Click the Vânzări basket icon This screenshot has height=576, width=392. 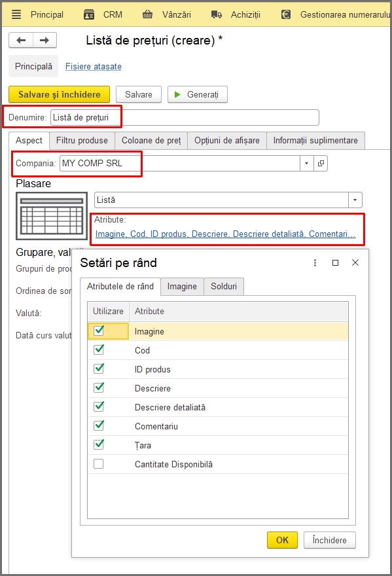148,14
